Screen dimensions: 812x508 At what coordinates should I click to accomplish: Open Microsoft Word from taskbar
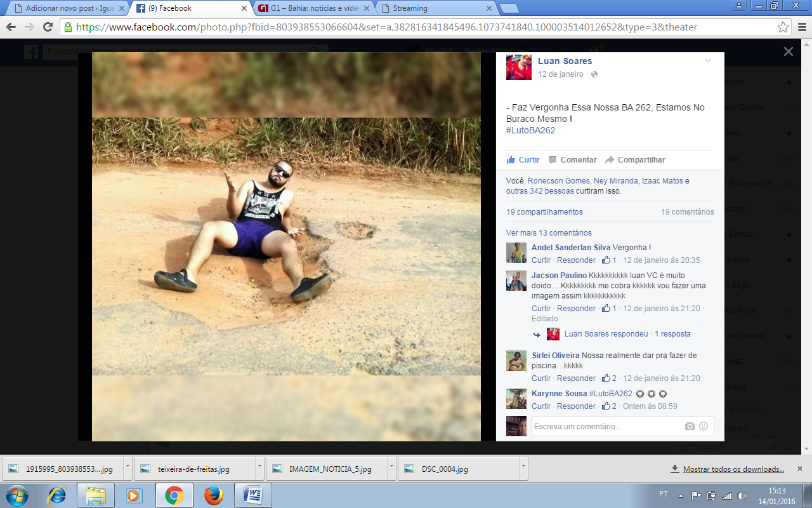(252, 495)
